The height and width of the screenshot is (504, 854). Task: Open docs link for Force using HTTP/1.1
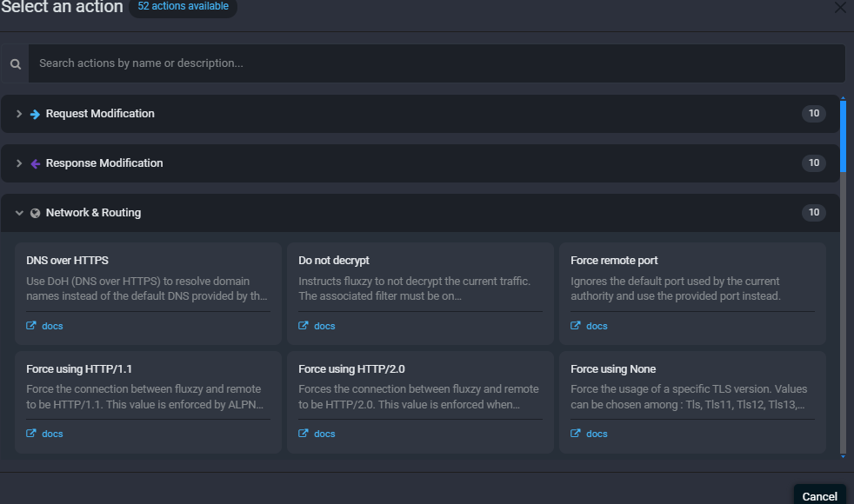[x=52, y=434]
